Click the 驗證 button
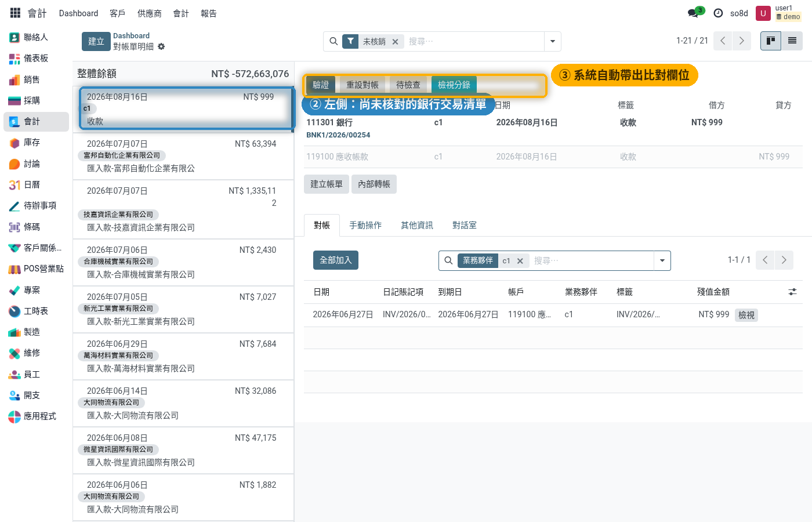812x522 pixels. [321, 85]
